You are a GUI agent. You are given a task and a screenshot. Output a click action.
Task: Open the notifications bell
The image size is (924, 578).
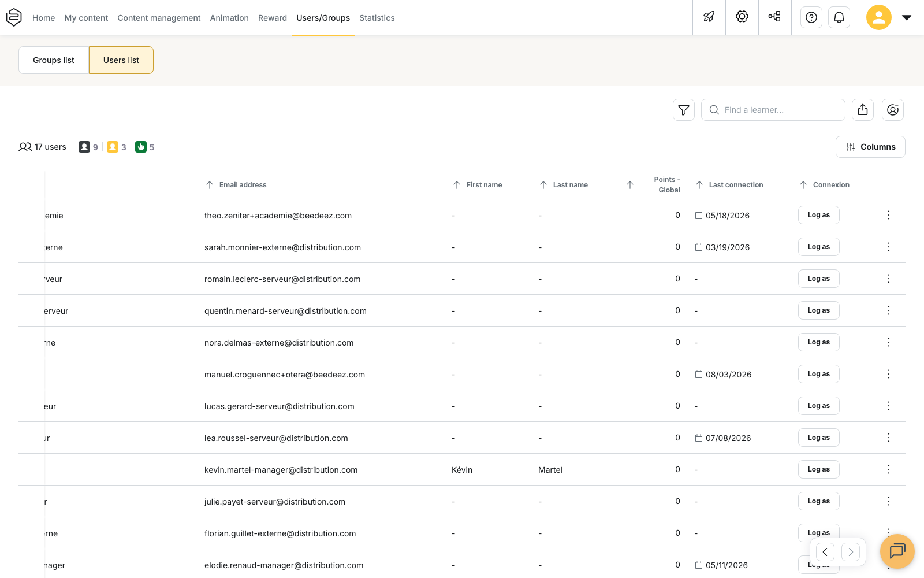point(839,17)
